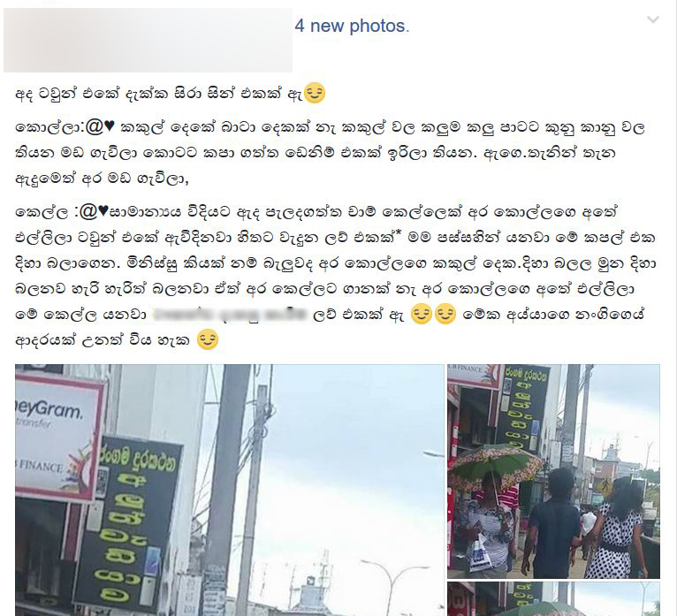
Task: Click the MoneyGram sign in large photo
Action: coord(58,437)
